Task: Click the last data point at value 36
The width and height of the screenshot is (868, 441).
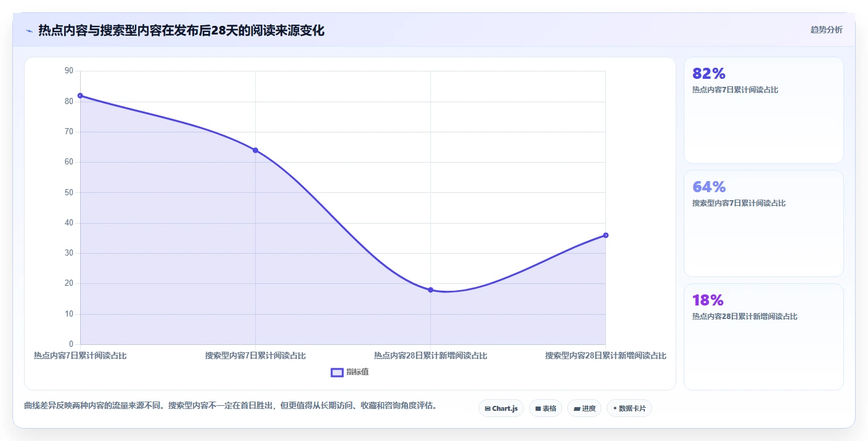Action: point(605,235)
